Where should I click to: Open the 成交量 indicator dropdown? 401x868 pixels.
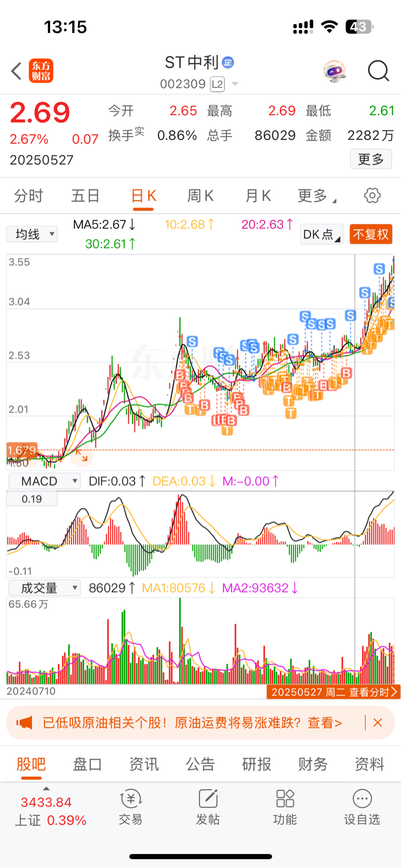click(x=44, y=588)
